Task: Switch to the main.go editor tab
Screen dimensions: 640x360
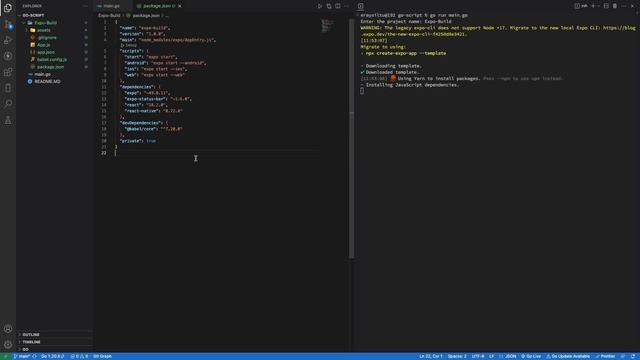Action: pos(111,6)
